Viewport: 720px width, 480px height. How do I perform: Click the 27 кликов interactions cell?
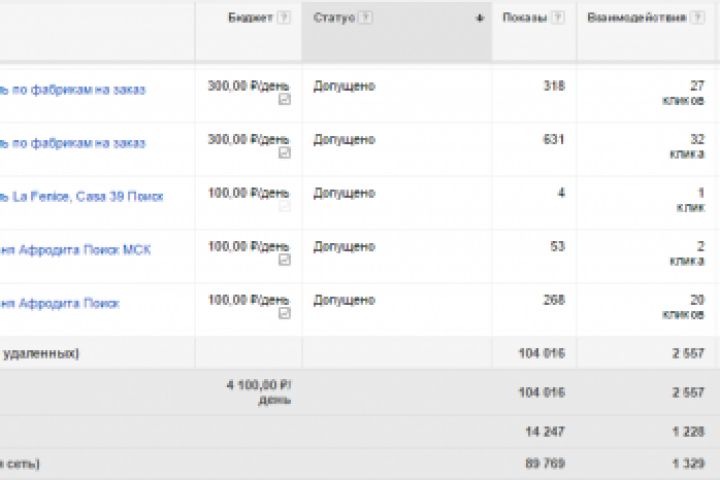click(683, 93)
